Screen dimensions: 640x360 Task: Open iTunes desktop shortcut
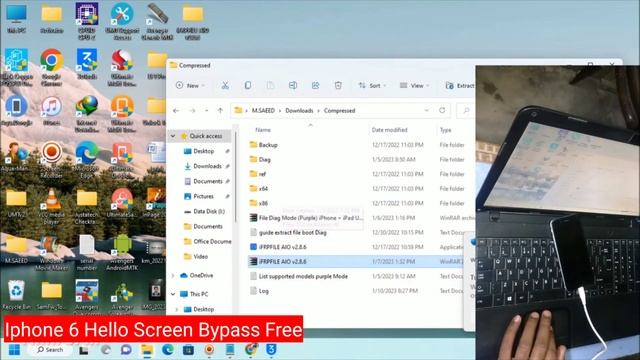(x=51, y=111)
